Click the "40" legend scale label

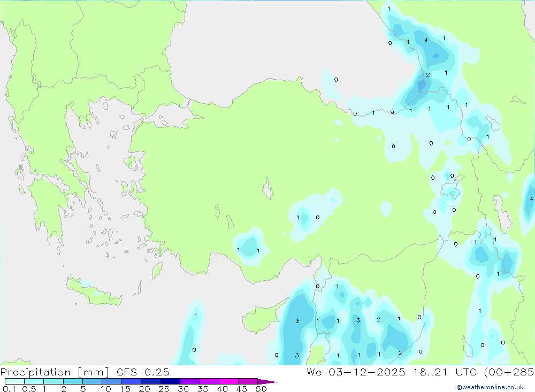(x=222, y=389)
